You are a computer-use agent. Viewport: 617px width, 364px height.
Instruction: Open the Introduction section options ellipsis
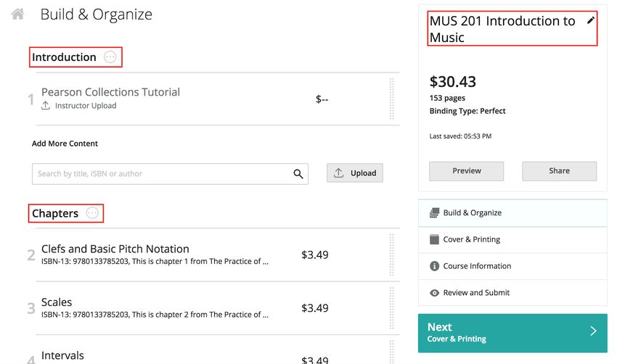pos(110,57)
